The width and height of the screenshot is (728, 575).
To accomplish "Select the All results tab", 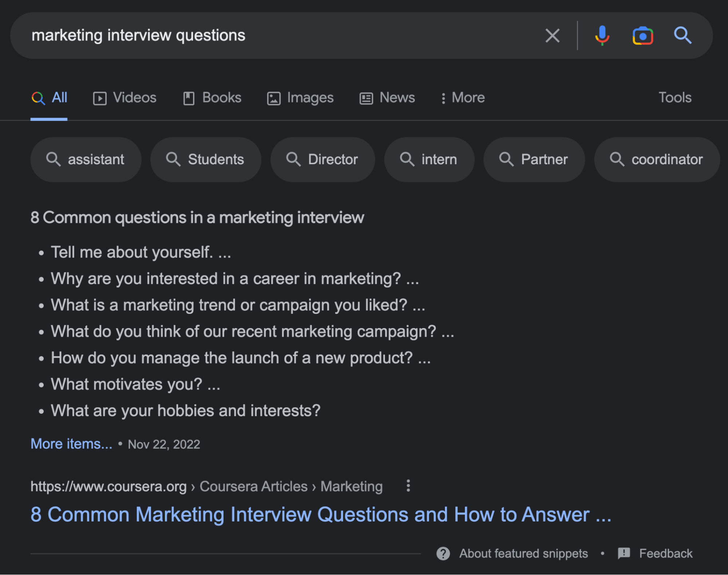I will [x=50, y=98].
